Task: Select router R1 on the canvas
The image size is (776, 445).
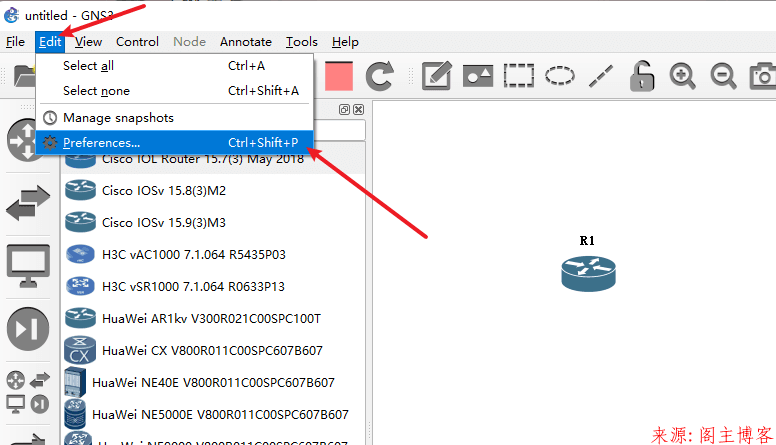Action: (588, 274)
